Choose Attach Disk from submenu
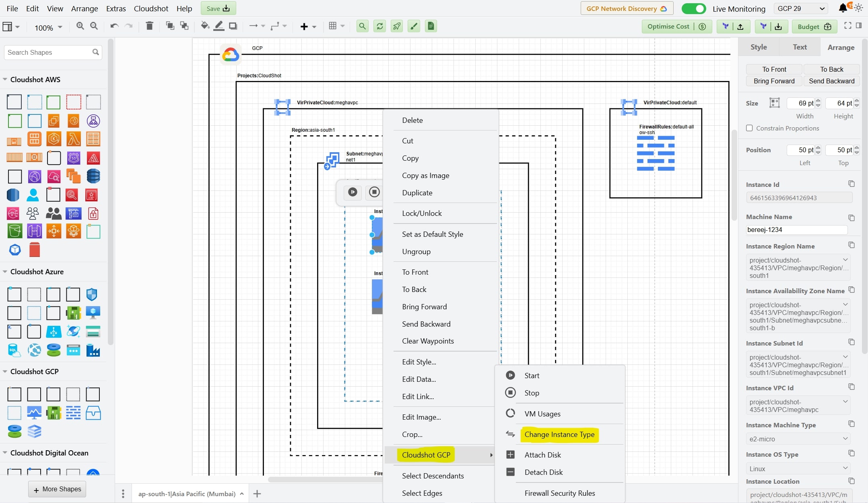 (542, 455)
